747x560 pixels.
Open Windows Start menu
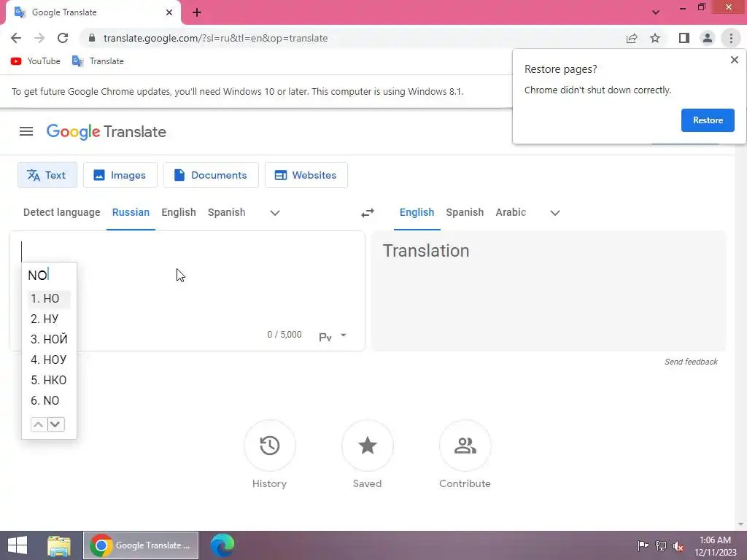tap(18, 545)
